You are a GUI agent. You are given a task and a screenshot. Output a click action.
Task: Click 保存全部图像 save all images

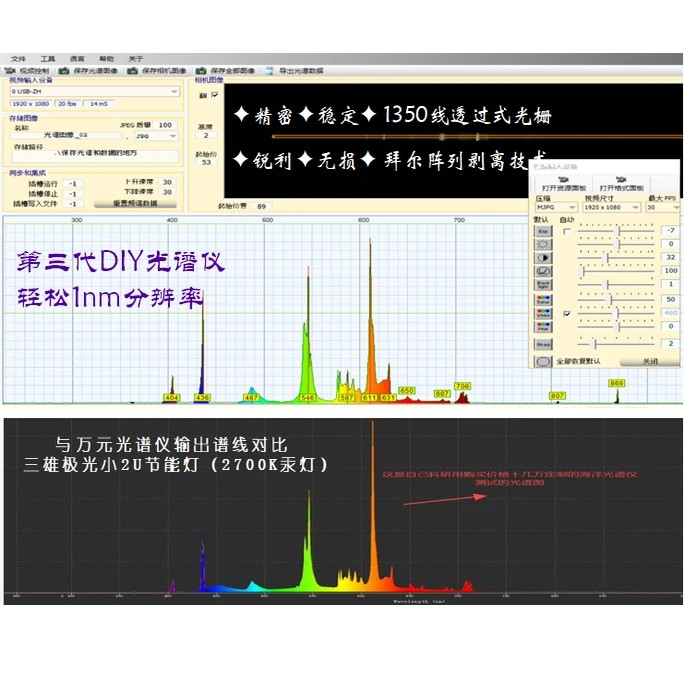[226, 71]
